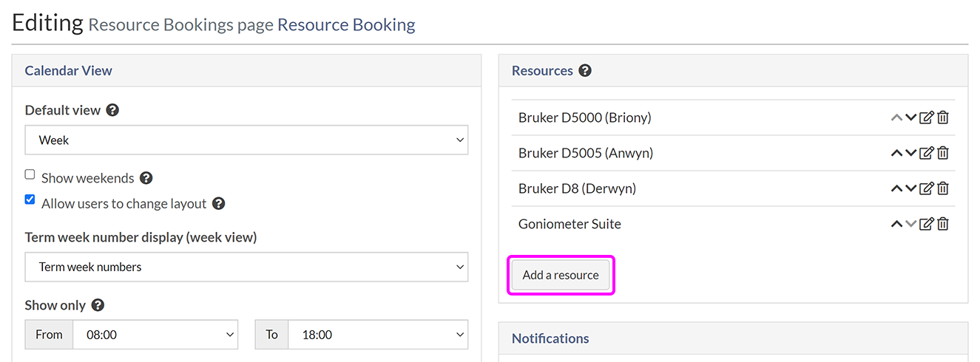This screenshot has height=362, width=980.
Task: Move Bruker D8 (Derwyn) up
Action: pyautogui.click(x=896, y=188)
